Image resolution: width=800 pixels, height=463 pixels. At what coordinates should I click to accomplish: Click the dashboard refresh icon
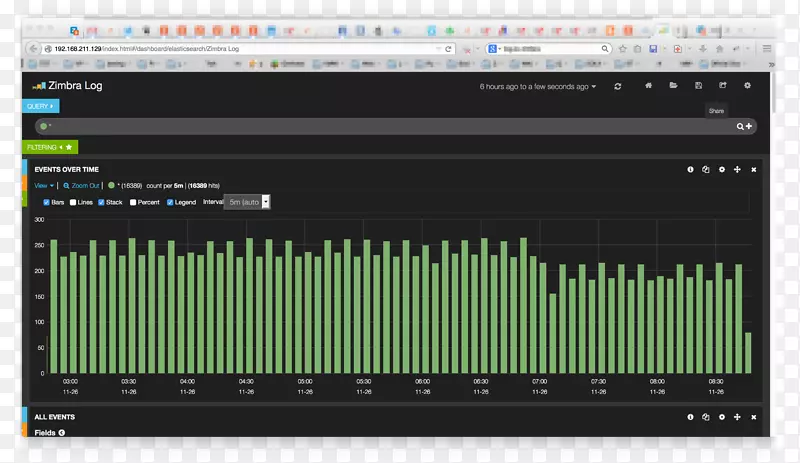(x=618, y=87)
